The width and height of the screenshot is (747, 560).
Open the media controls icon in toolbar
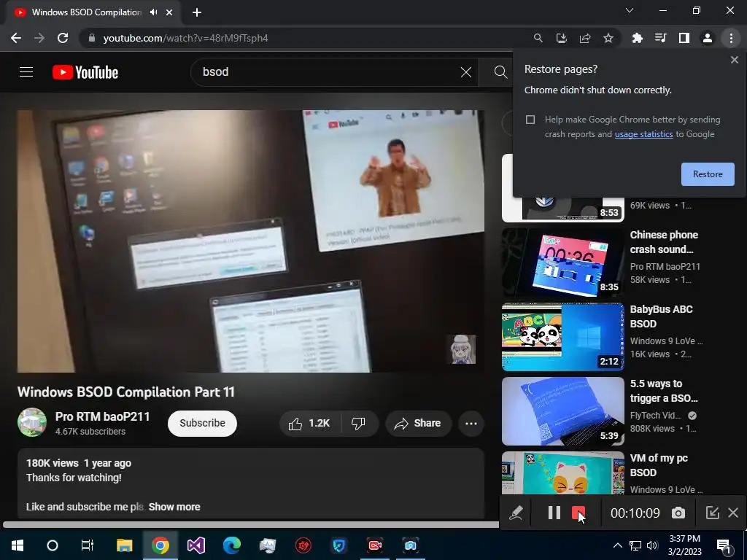(661, 38)
